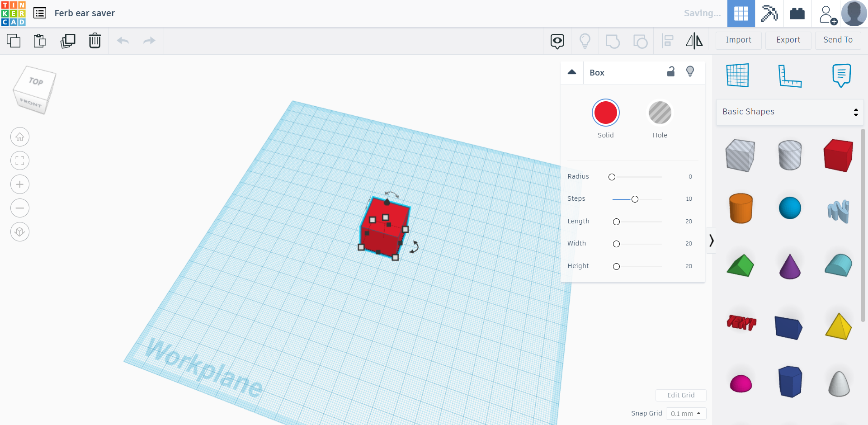The image size is (868, 425).
Task: Zoom out with the minus button
Action: pyautogui.click(x=20, y=208)
